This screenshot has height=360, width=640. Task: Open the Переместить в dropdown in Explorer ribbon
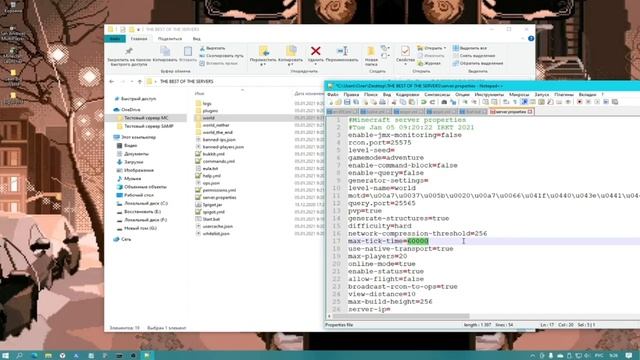pos(263,62)
